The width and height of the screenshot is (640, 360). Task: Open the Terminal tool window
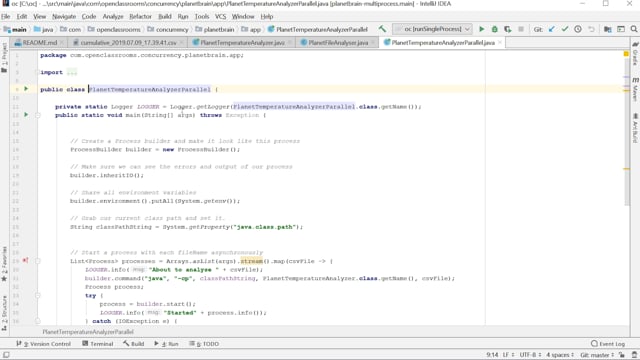point(98,344)
